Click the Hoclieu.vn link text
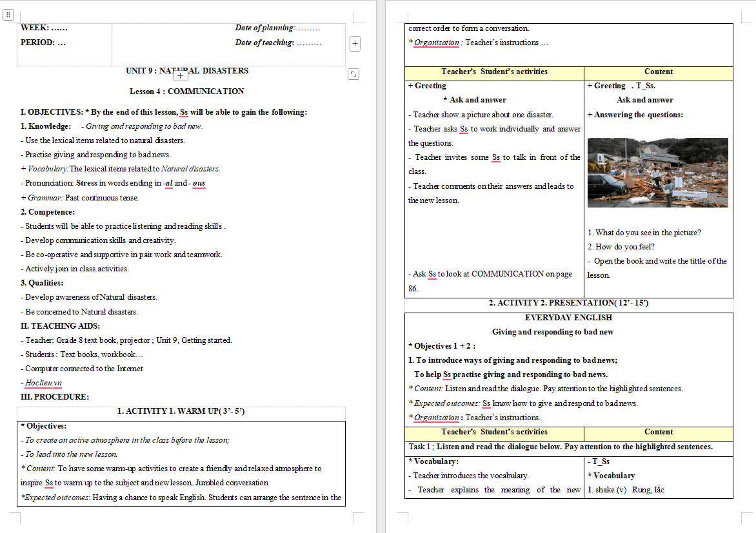 pyautogui.click(x=44, y=383)
